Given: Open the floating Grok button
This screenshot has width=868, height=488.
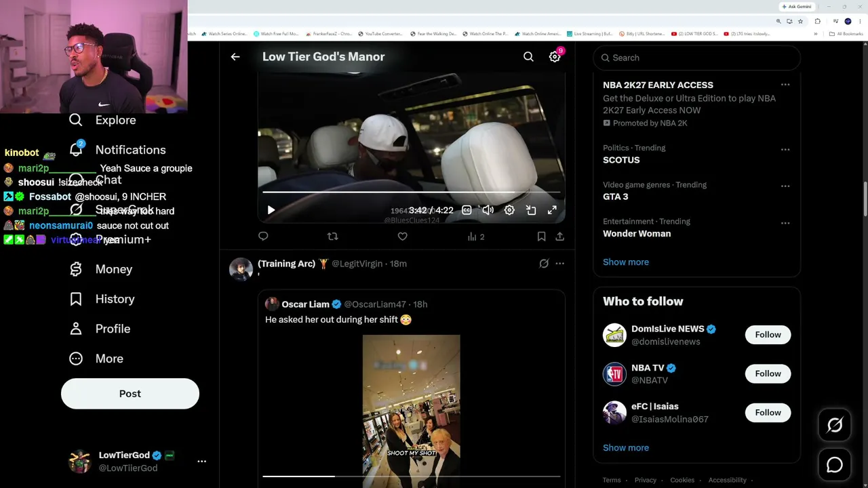Looking at the screenshot, I should coord(835,425).
